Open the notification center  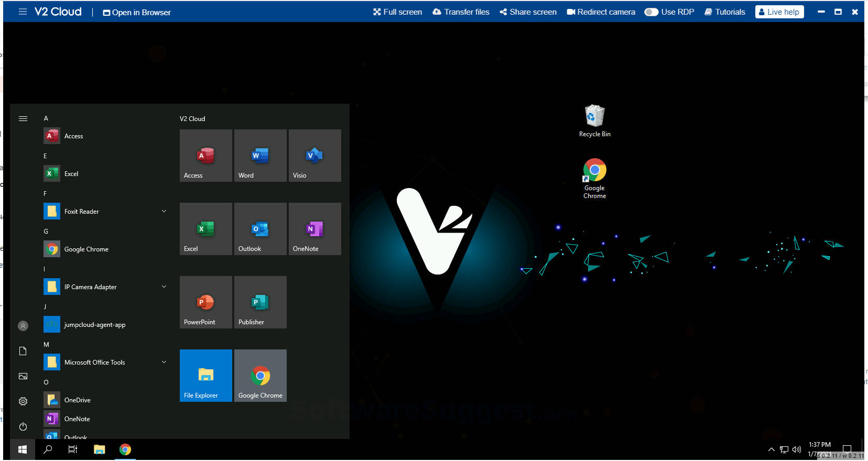pyautogui.click(x=847, y=449)
